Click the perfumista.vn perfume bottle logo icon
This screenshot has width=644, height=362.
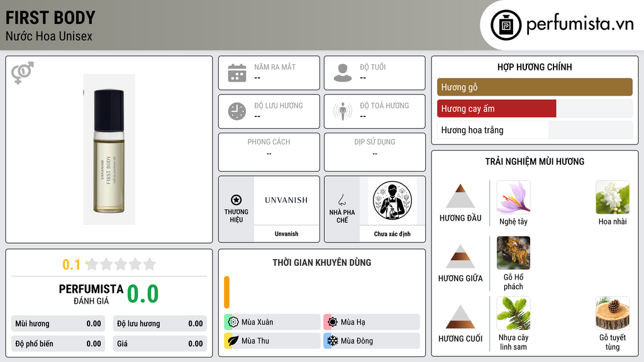pyautogui.click(x=506, y=25)
